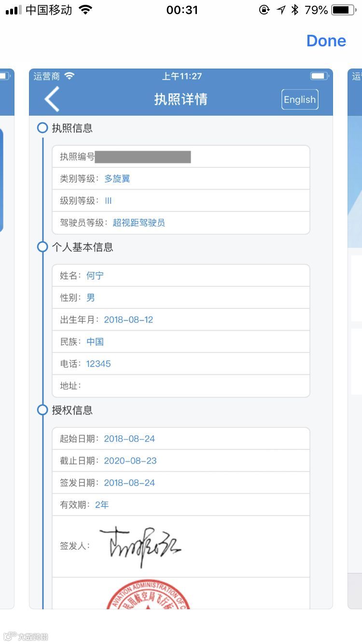Viewport: 362px width, 644px height.
Task: Tap the 个人基本信息 timeline circle marker
Action: pos(42,247)
